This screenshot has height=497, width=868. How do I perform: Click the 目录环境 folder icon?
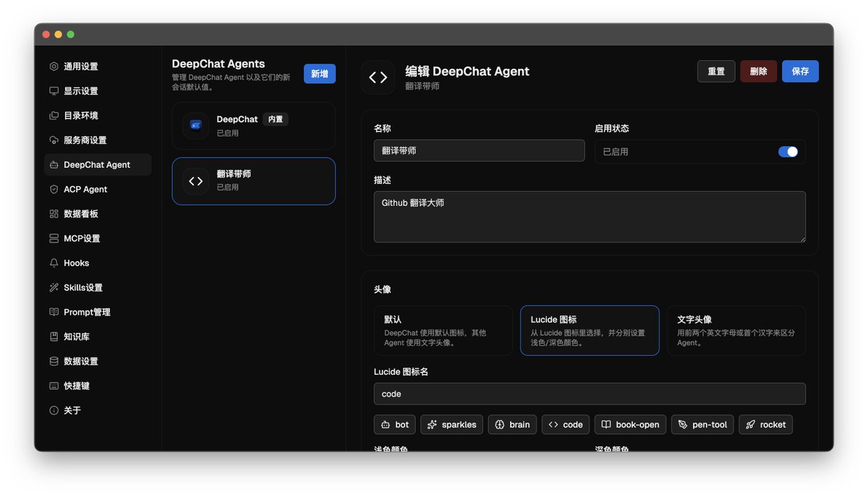pos(54,116)
